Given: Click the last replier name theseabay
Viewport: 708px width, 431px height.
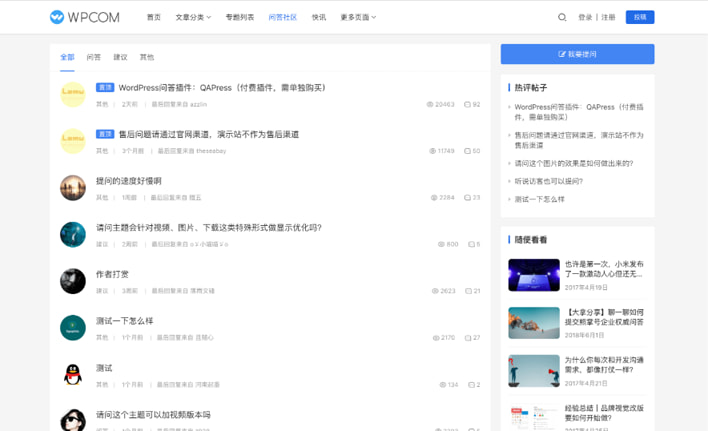Looking at the screenshot, I should [211, 151].
